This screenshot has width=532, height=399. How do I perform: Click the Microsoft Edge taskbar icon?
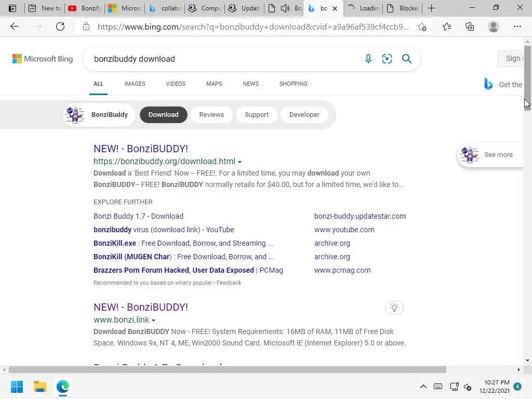click(x=63, y=387)
